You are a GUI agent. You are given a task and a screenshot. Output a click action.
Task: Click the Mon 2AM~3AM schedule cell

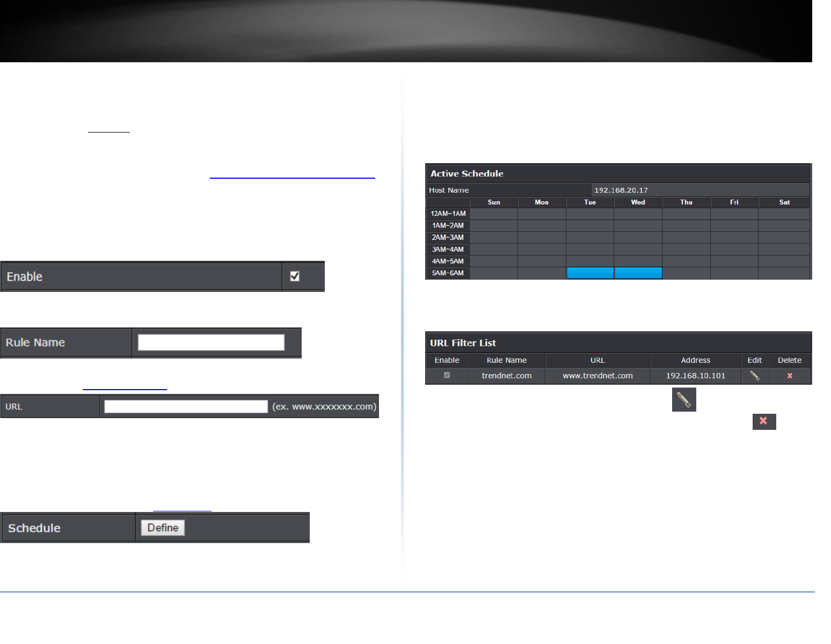542,237
